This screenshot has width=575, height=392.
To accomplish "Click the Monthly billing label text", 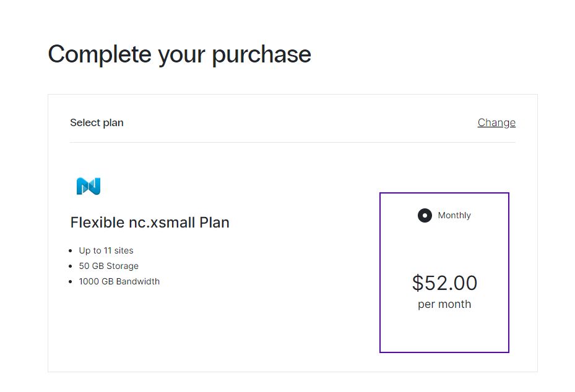I will [454, 216].
